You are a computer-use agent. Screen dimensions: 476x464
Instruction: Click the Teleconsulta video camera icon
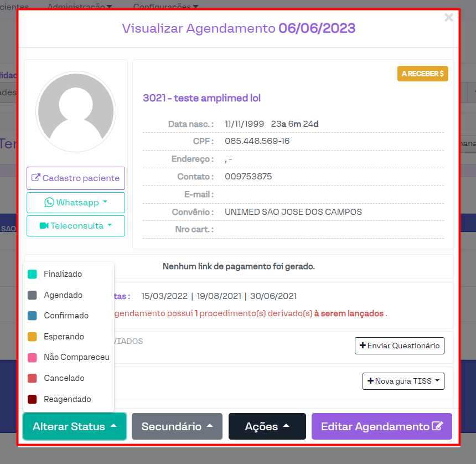click(x=44, y=226)
